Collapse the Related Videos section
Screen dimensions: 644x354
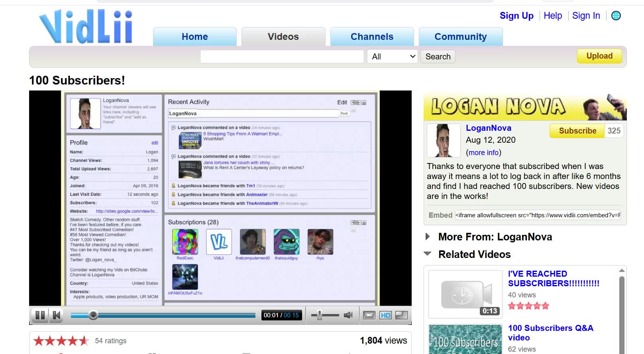pyautogui.click(x=428, y=254)
